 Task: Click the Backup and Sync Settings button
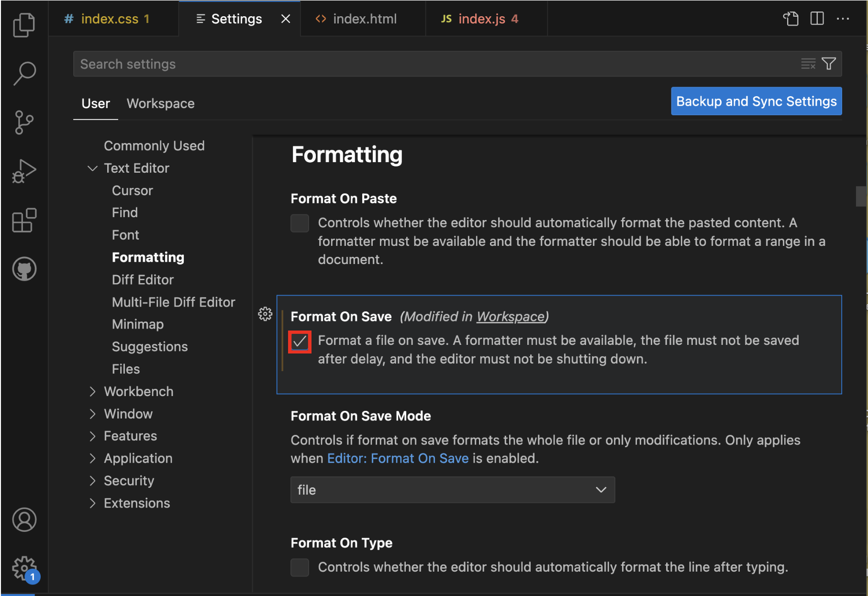click(x=756, y=101)
